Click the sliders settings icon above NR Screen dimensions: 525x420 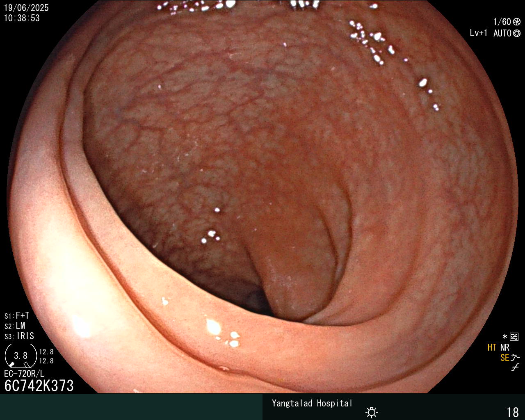click(514, 337)
